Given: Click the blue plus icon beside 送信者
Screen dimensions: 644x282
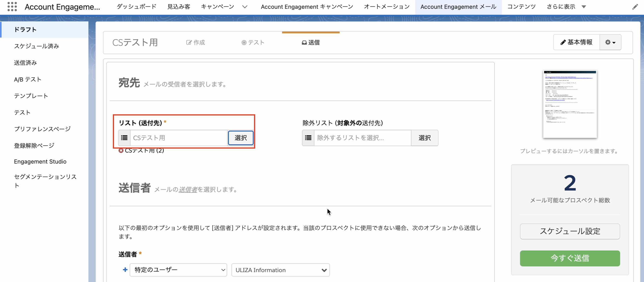Looking at the screenshot, I should (x=125, y=270).
